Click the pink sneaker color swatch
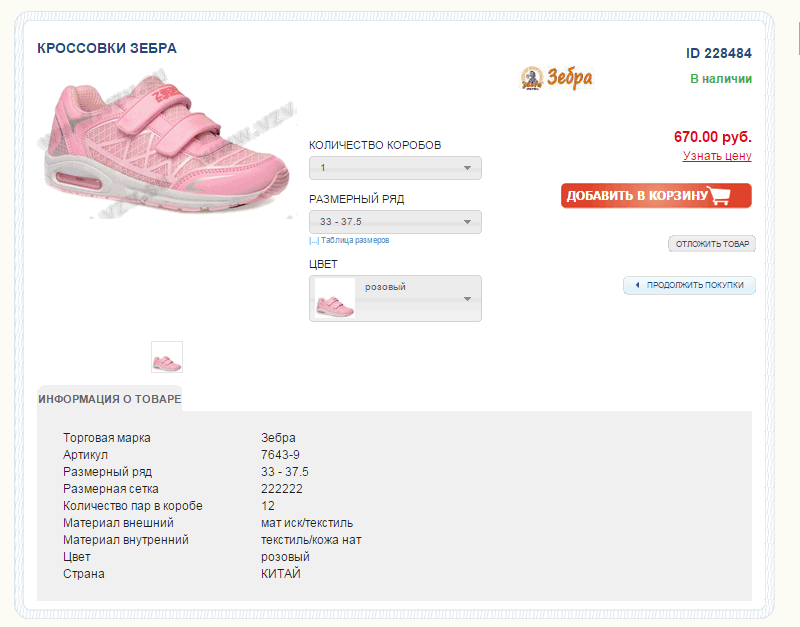Viewport: 800px width, 627px height. 335,298
